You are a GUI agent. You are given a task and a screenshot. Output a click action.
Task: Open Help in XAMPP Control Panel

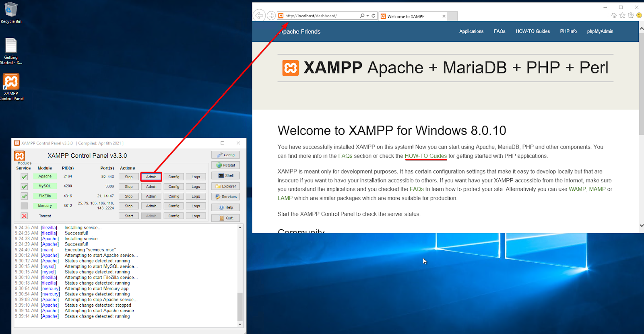click(x=225, y=207)
